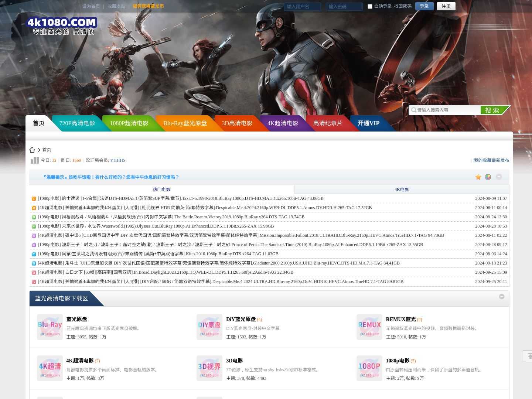
Task: Open the 1080P forum icon
Action: [369, 368]
